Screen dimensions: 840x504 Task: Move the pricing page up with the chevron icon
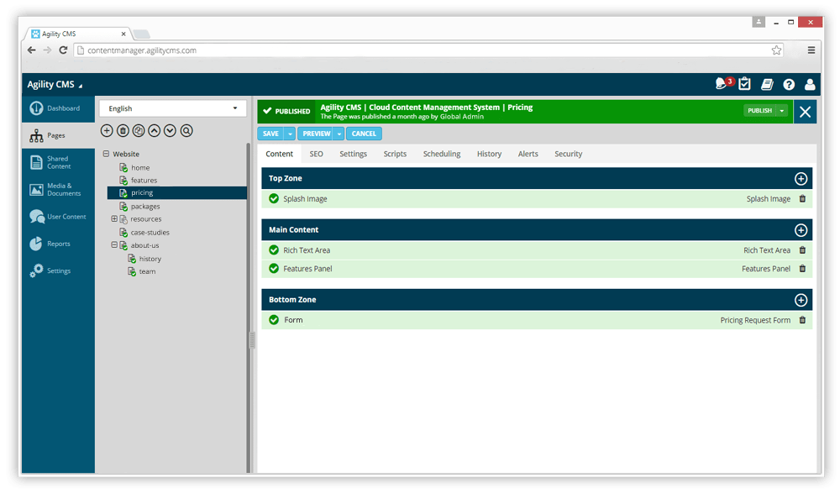pyautogui.click(x=155, y=130)
